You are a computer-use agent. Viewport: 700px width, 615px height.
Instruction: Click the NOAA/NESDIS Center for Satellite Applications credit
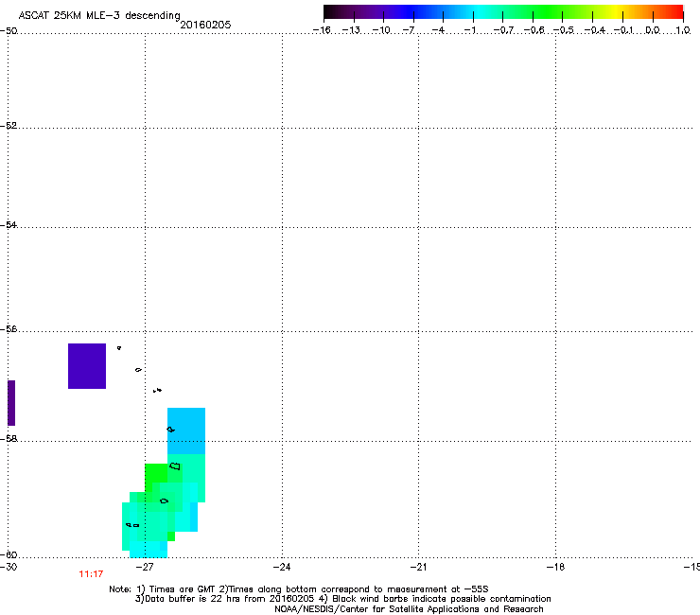point(409,608)
